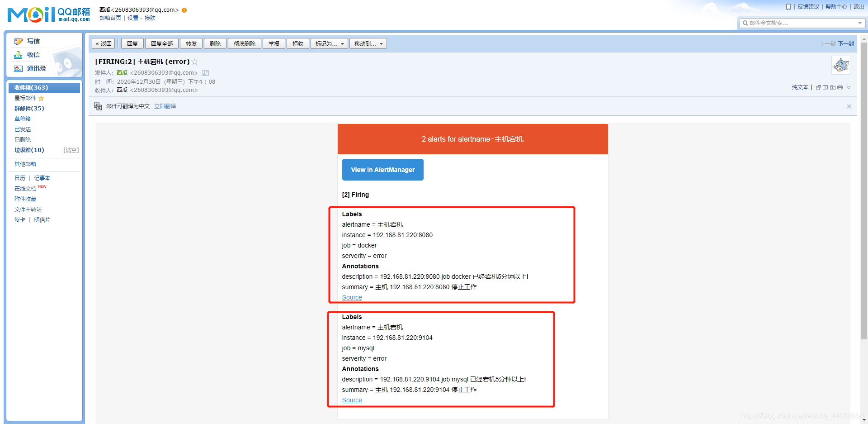
Task: Click the compose mail pencil icon
Action: point(18,41)
